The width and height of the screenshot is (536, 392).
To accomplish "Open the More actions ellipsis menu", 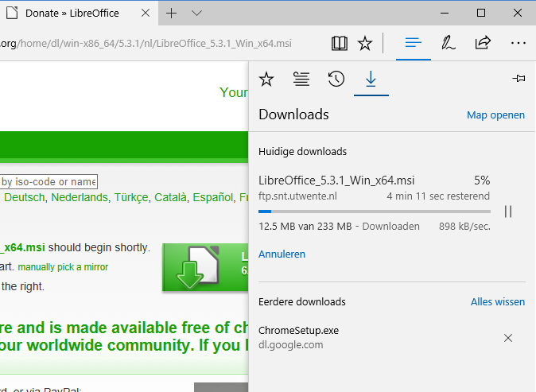I will coord(519,43).
